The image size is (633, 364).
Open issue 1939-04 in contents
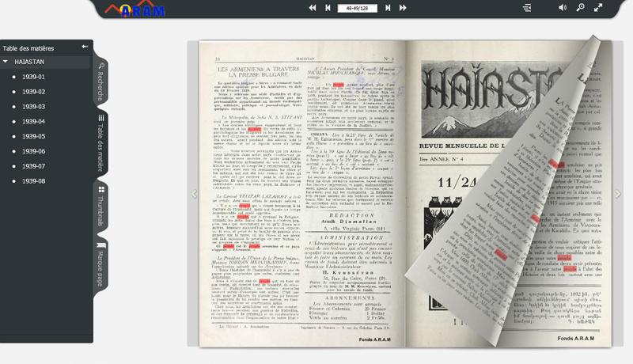click(x=33, y=121)
